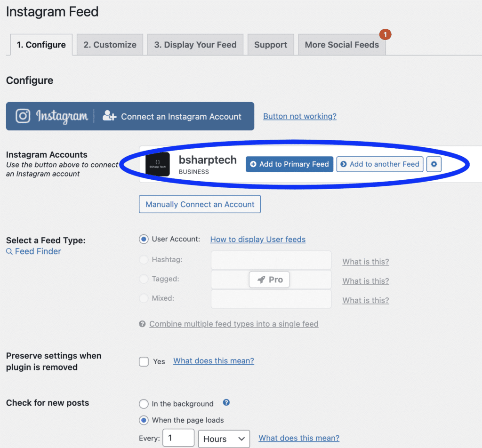Click the help icon before Combine multiple feed types

coord(142,324)
